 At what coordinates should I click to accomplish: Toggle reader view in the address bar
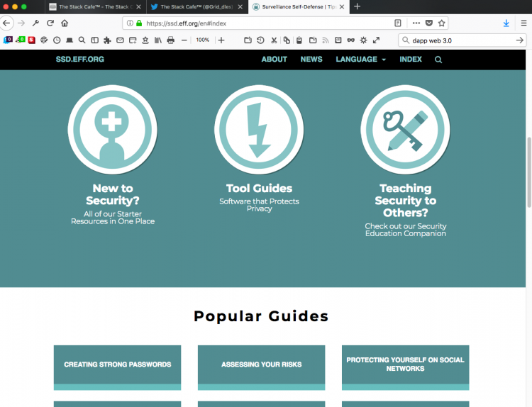click(x=398, y=23)
